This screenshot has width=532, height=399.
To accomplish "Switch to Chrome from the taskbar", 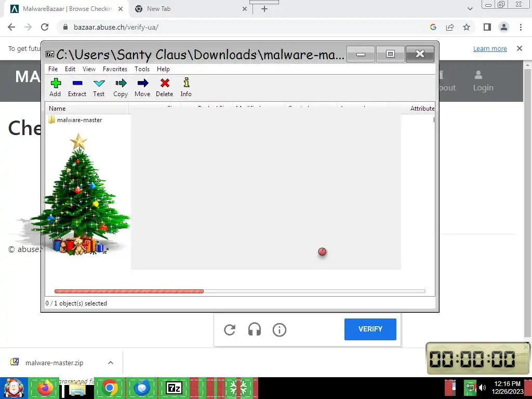I will (x=110, y=388).
